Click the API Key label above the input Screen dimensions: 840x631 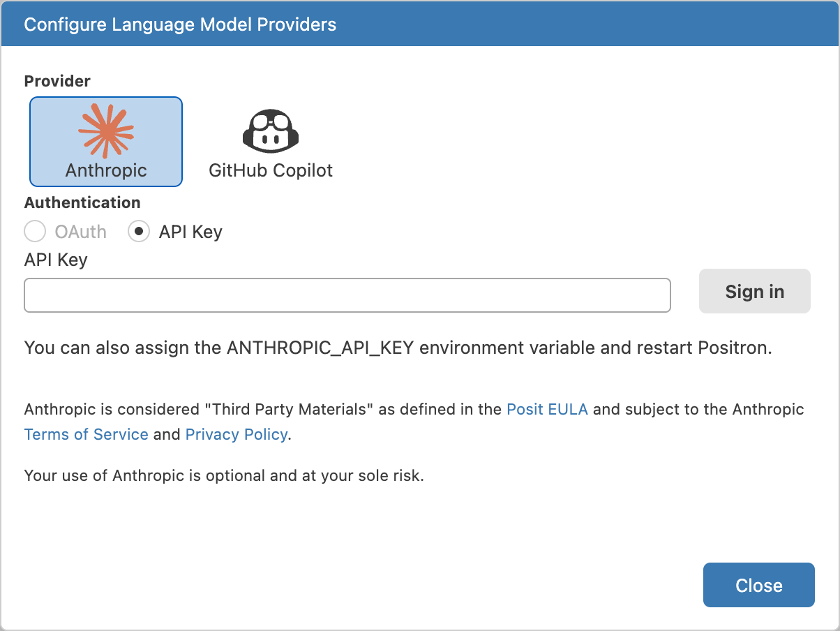point(56,260)
